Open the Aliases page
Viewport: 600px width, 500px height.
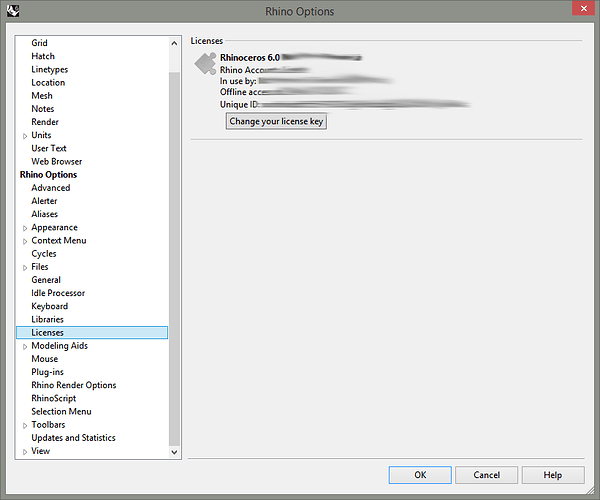[x=44, y=214]
